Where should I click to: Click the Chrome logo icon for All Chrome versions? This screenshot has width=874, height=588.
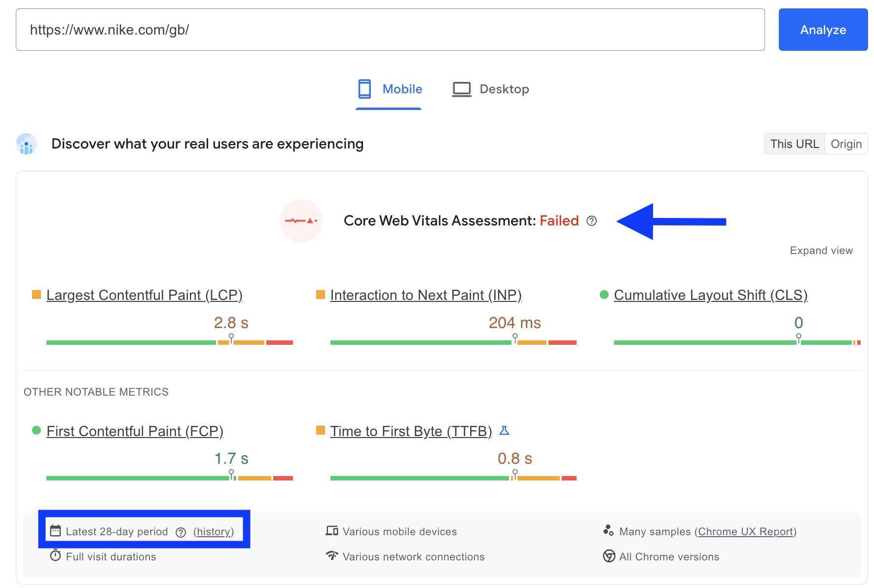pyautogui.click(x=609, y=556)
